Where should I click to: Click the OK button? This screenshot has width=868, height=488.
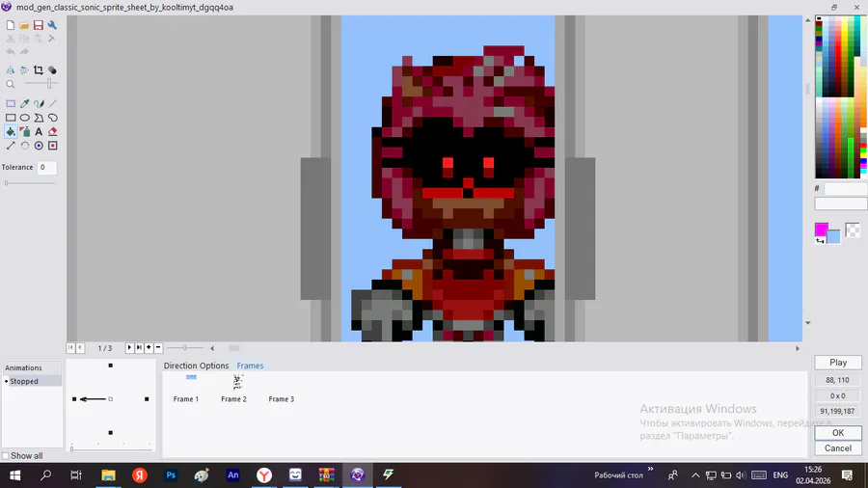point(838,433)
